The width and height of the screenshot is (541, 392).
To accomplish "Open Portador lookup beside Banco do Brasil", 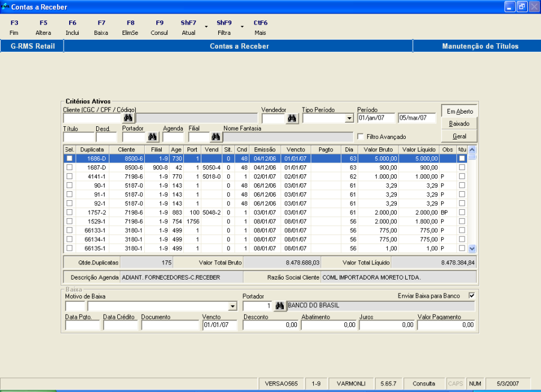I will 279,306.
